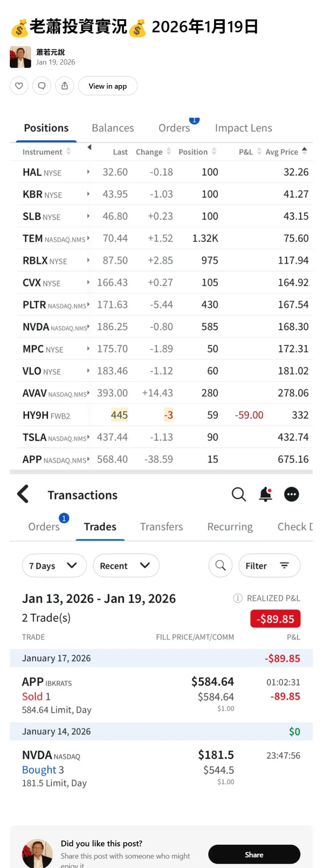Tap the Transactions search magnifier icon
Image resolution: width=327 pixels, height=868 pixels.
click(239, 494)
